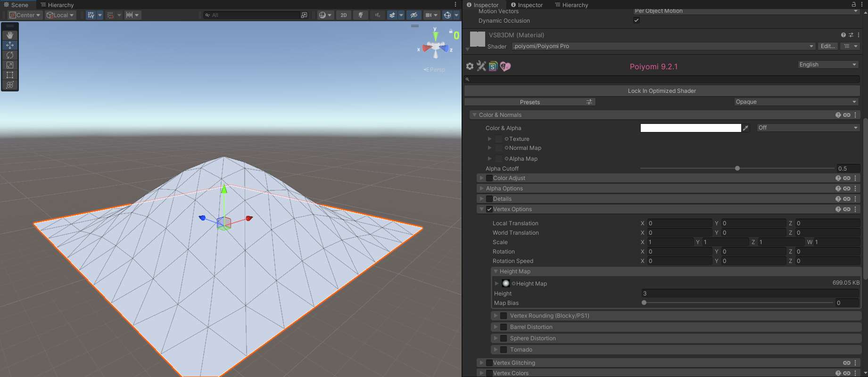This screenshot has height=377, width=868.
Task: Open scene search picker icon beside All field
Action: (x=304, y=15)
